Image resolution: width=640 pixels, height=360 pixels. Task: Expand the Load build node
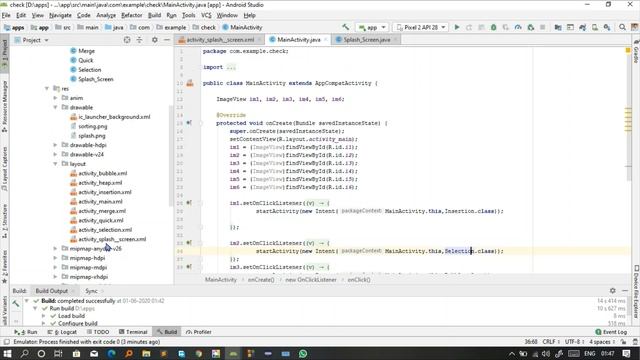[x=44, y=316]
